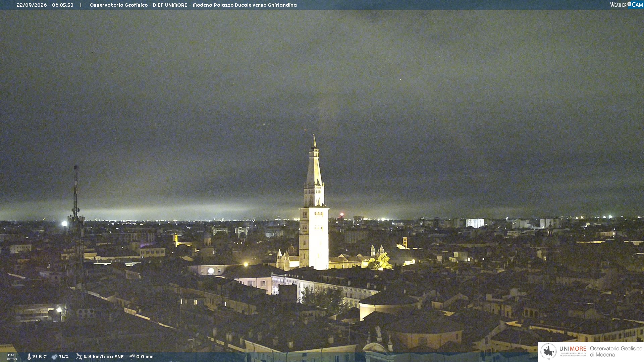Click the yellow-lit tree near the cathedral

click(381, 261)
